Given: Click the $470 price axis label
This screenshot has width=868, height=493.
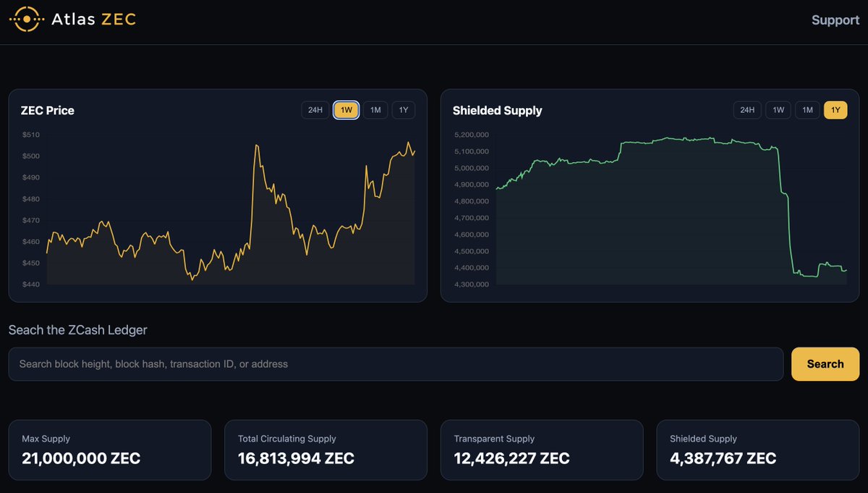Looking at the screenshot, I should (30, 220).
